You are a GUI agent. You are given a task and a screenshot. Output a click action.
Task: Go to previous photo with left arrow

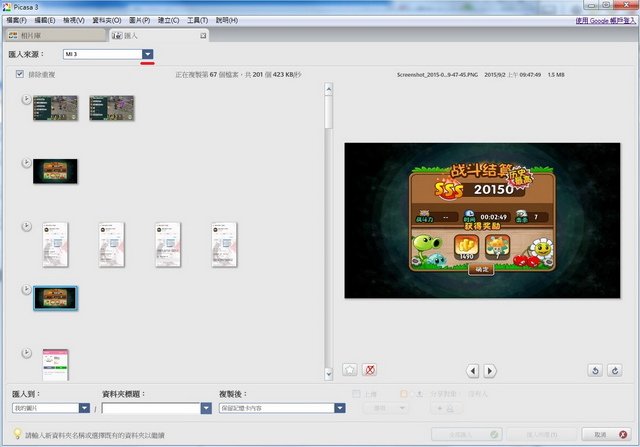point(473,371)
